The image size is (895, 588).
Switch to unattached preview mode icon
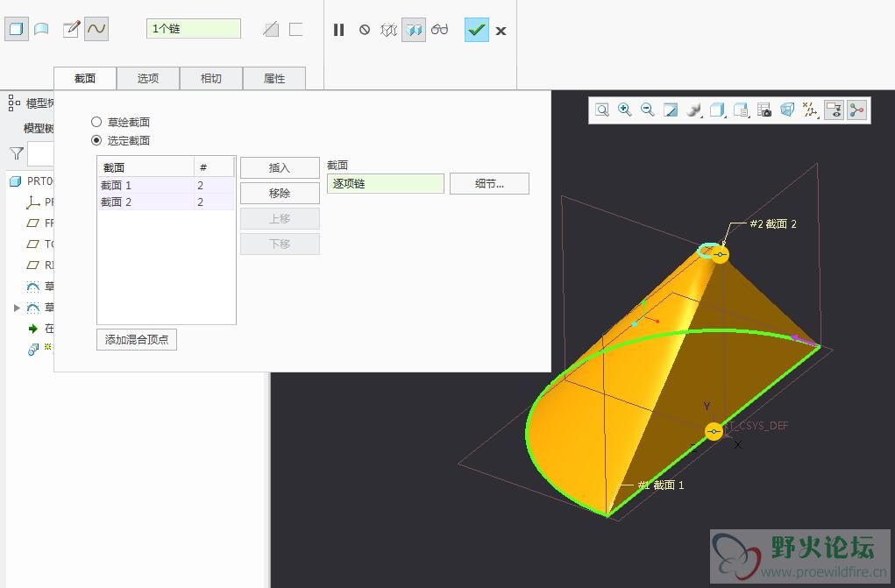388,30
